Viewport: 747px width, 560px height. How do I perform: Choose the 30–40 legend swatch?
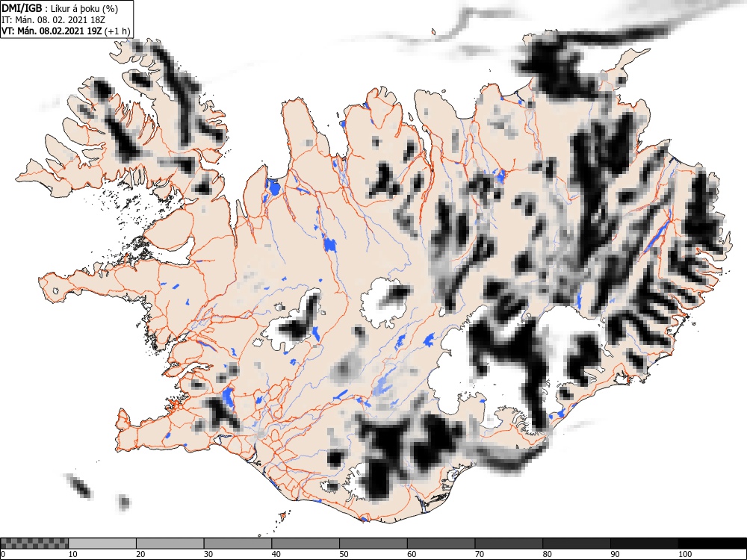click(238, 544)
